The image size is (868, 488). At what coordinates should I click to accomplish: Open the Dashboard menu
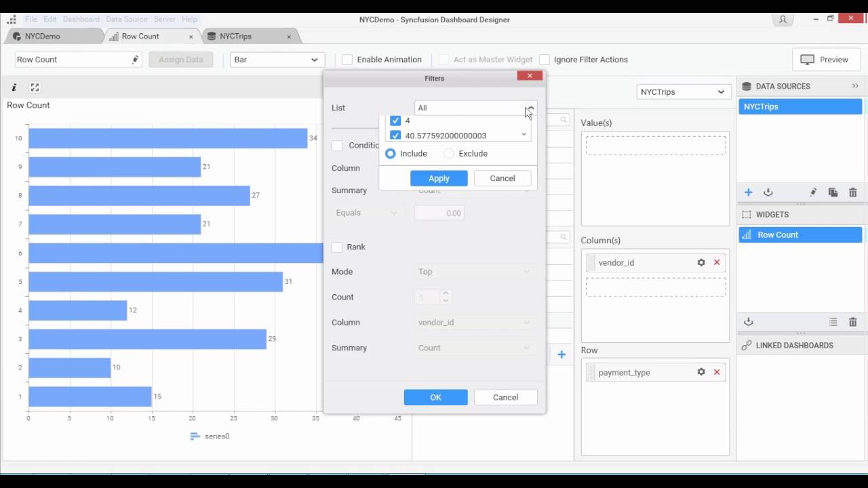(81, 20)
